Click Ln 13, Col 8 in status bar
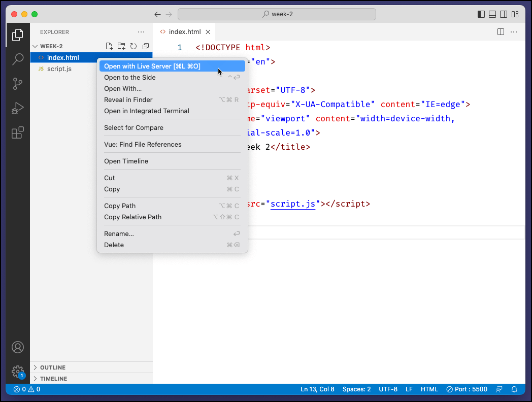Screen dimensions: 532x402 click(317, 389)
